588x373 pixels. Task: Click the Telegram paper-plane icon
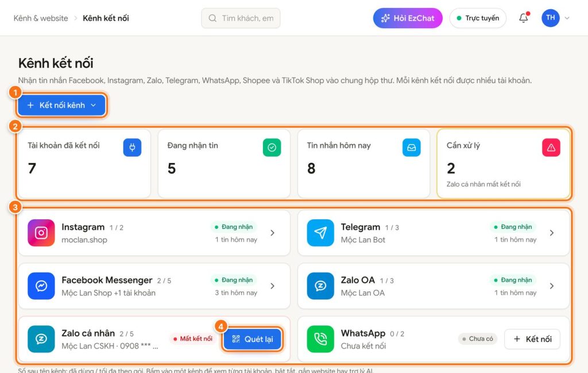(x=320, y=233)
